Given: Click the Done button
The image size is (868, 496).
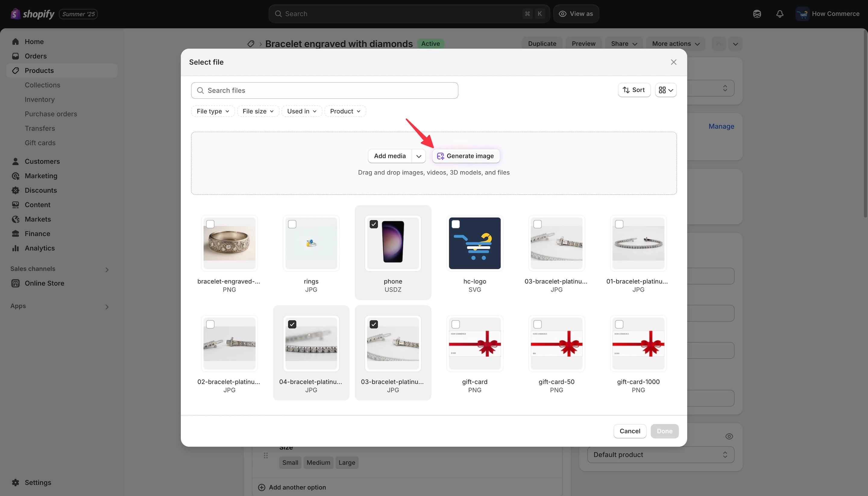Looking at the screenshot, I should click(x=665, y=431).
